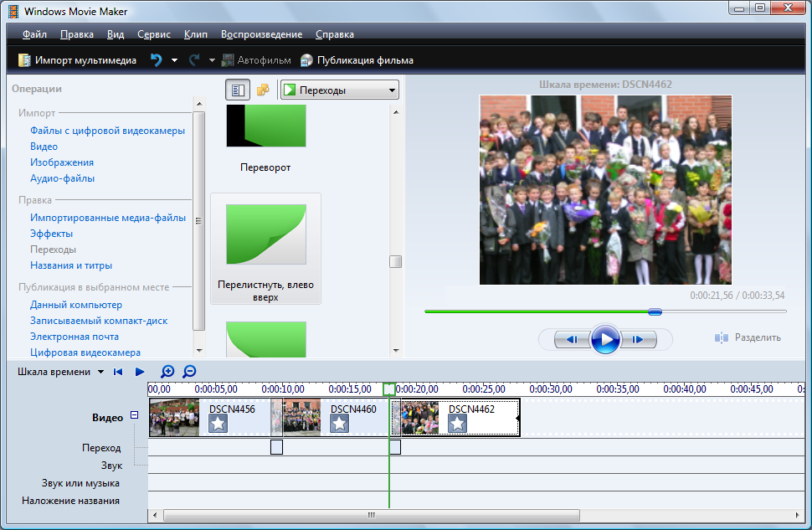Click the Разделить split button
The height and width of the screenshot is (530, 812).
(748, 337)
